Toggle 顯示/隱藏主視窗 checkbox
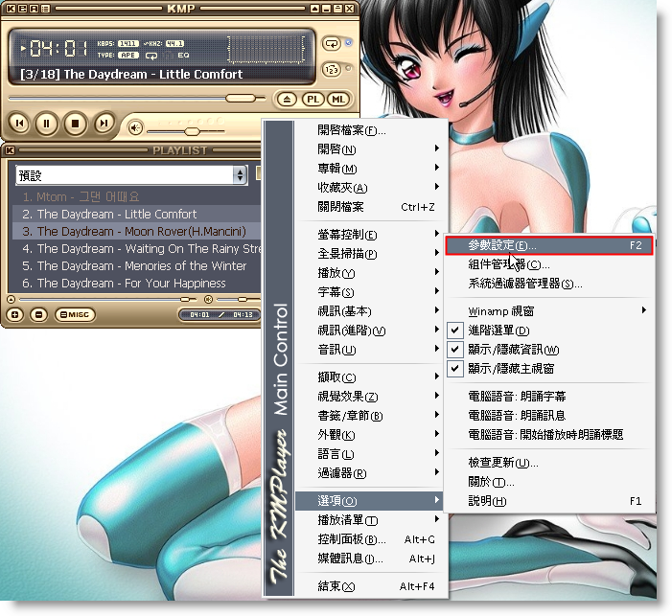 tap(454, 369)
